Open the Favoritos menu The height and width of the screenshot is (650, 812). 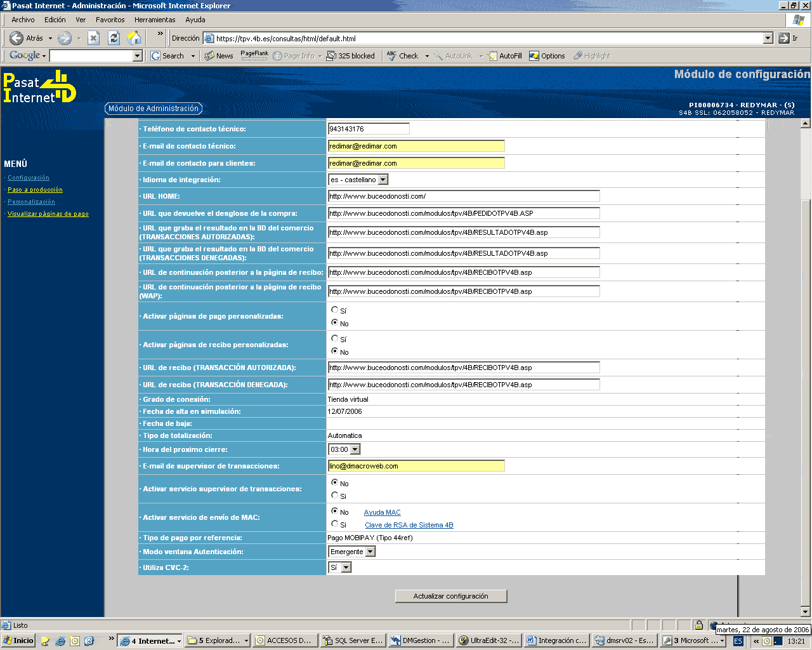[x=110, y=20]
